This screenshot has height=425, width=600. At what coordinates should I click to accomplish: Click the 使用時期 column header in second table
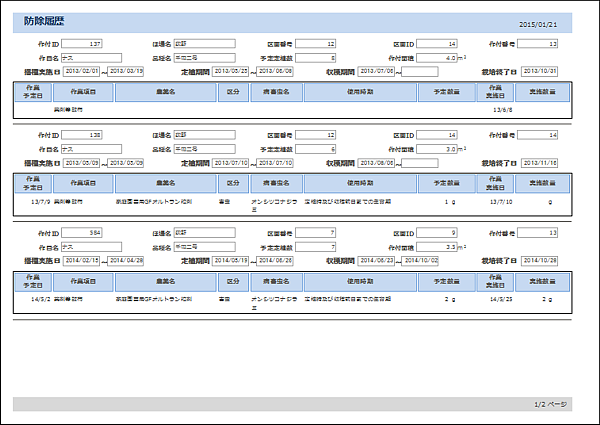[x=360, y=183]
